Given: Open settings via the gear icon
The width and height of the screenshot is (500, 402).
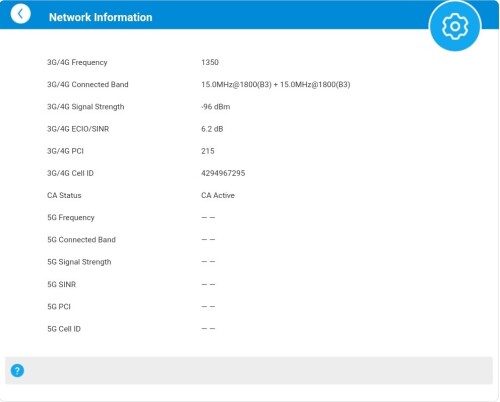Looking at the screenshot, I should 455,26.
